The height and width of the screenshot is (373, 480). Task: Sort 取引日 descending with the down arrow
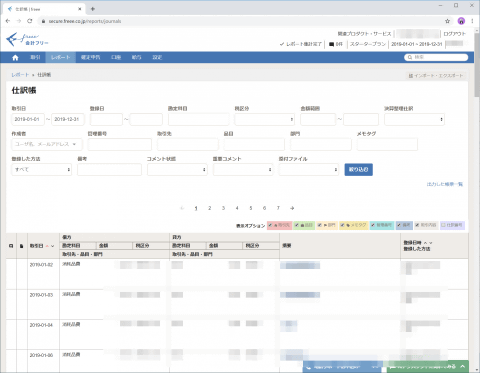tap(52, 246)
